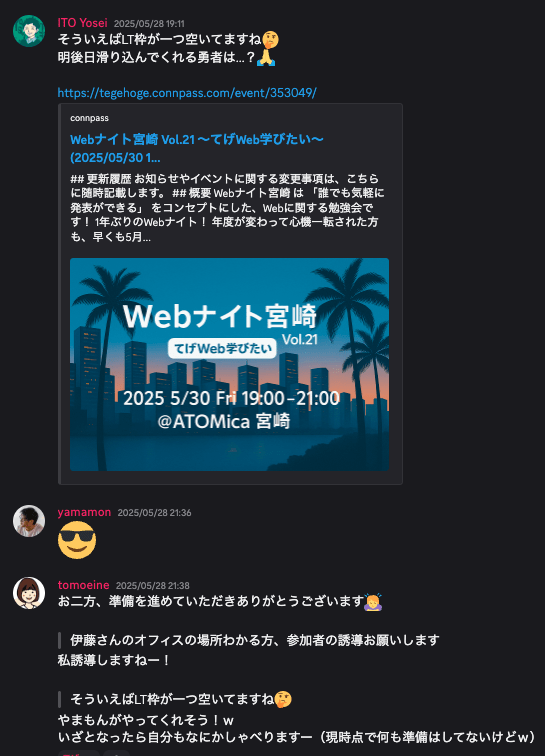Click the first reaction chip under tomoeine's message
Screen dimensions: 545x756
pos(79,753)
